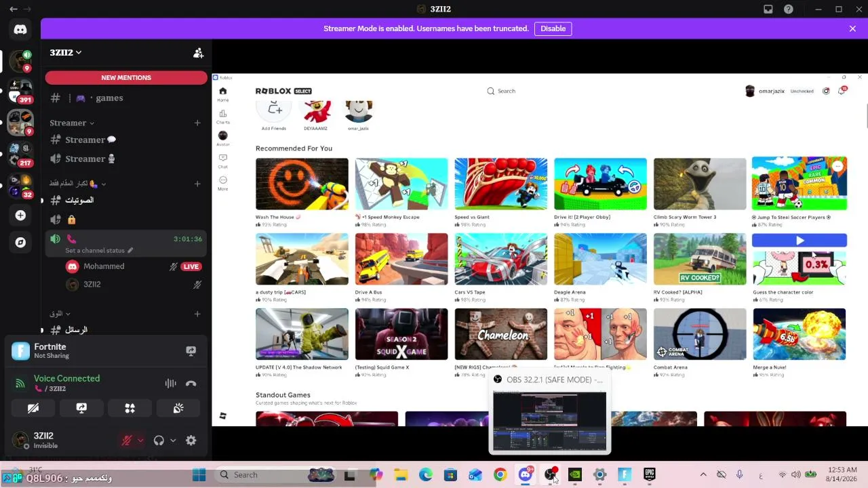This screenshot has height=488, width=868.
Task: Create a channel in the Streamer category
Action: point(197,123)
